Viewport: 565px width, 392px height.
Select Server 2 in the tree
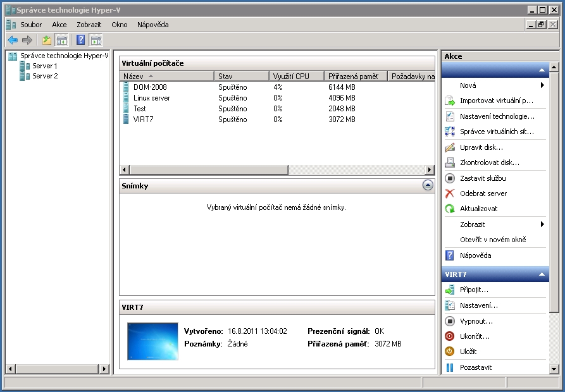[45, 76]
